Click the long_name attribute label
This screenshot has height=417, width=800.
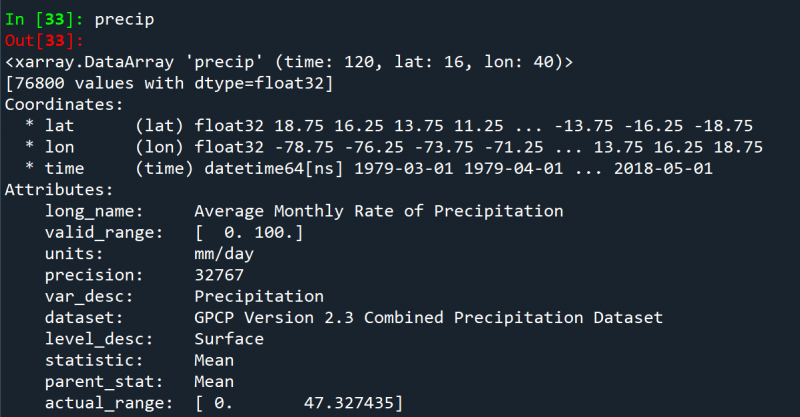pos(93,211)
